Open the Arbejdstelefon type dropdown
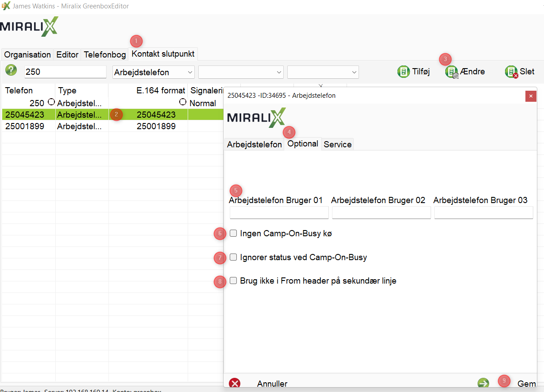This screenshot has width=544, height=392. (154, 72)
